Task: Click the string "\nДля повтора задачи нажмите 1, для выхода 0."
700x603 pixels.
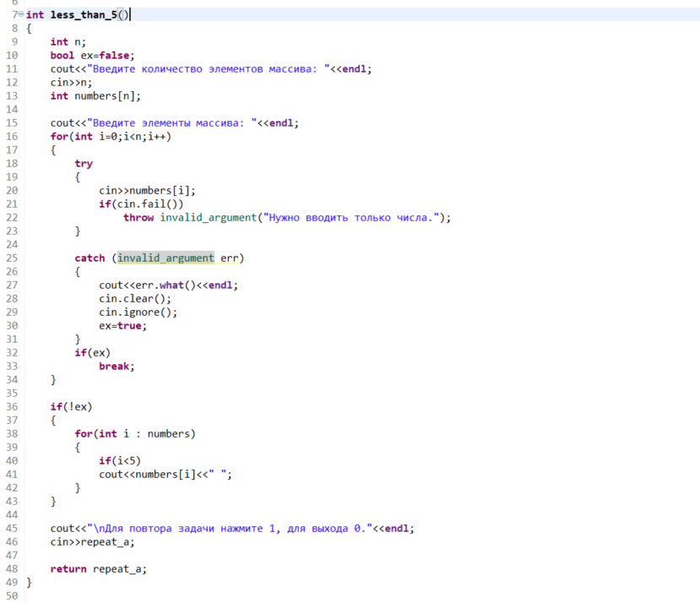Action: pos(230,529)
